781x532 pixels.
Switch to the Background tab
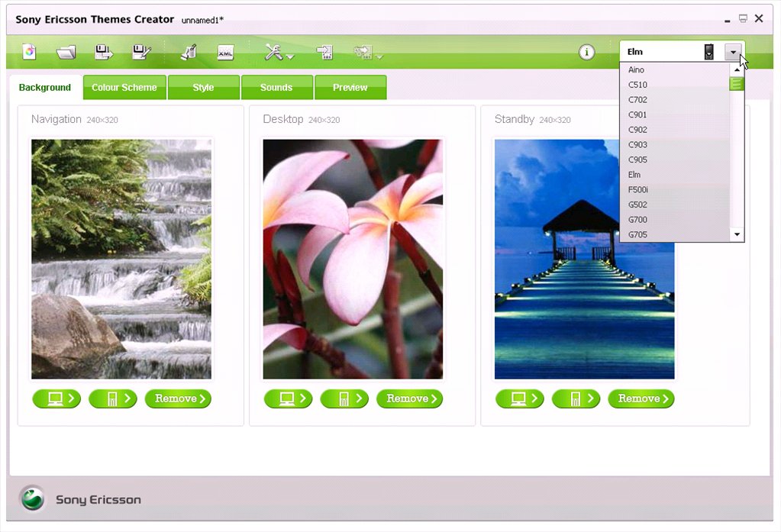45,88
